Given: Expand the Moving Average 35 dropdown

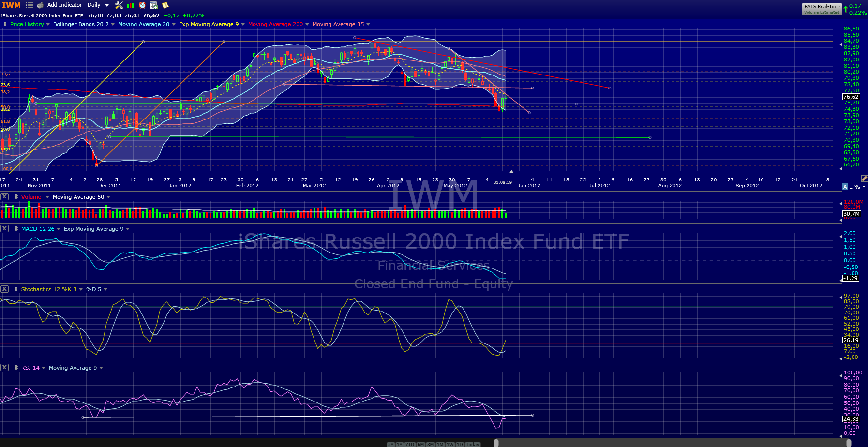Looking at the screenshot, I should pos(368,24).
